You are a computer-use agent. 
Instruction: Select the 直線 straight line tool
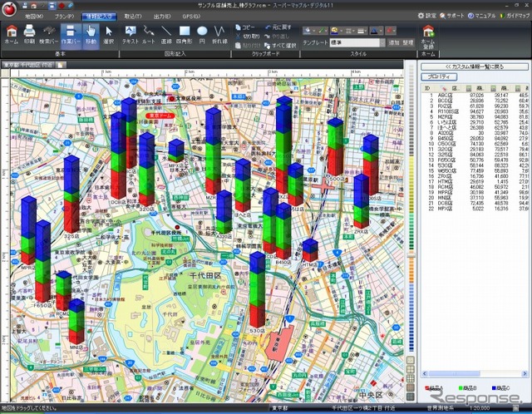[166, 35]
